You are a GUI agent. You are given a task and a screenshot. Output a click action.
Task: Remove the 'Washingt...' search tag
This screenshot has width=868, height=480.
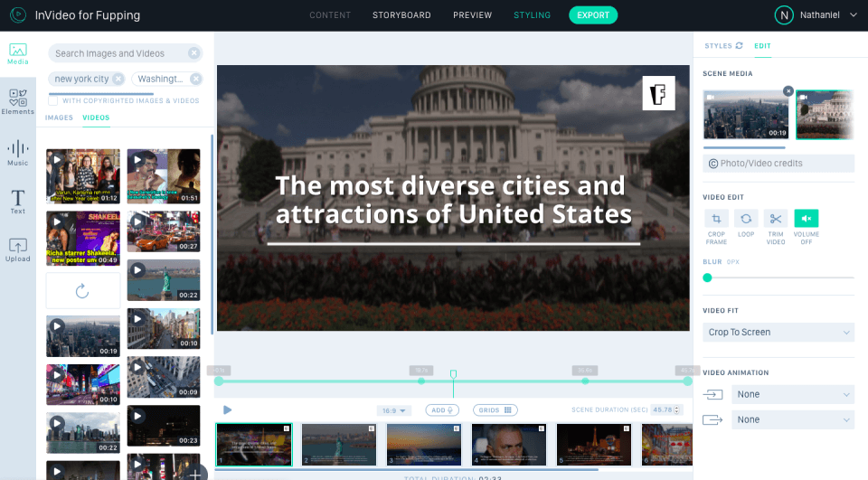(x=195, y=79)
